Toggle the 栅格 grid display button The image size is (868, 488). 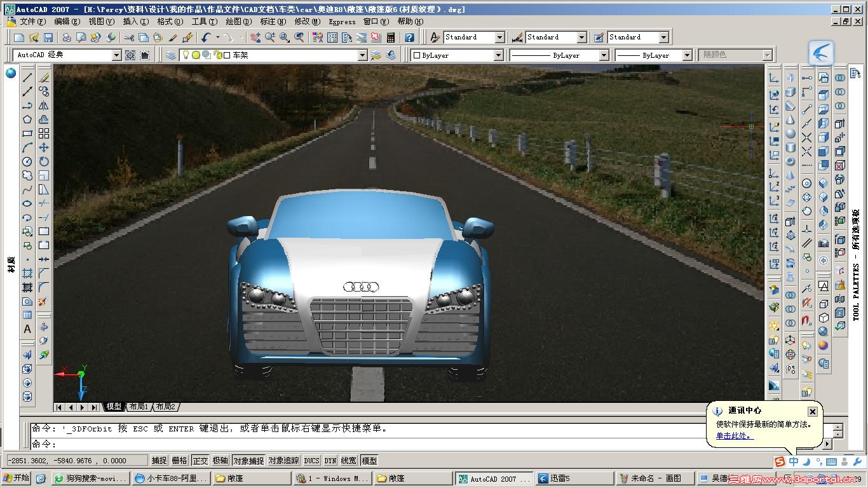tap(180, 461)
